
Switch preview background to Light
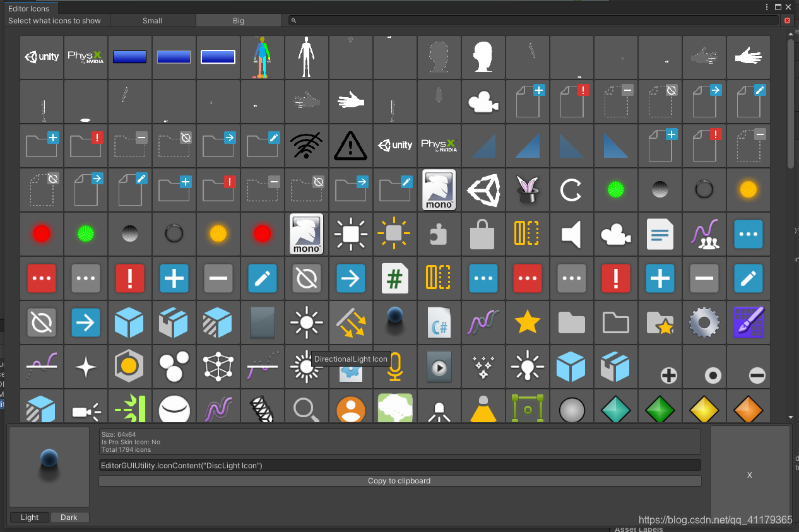[30, 517]
